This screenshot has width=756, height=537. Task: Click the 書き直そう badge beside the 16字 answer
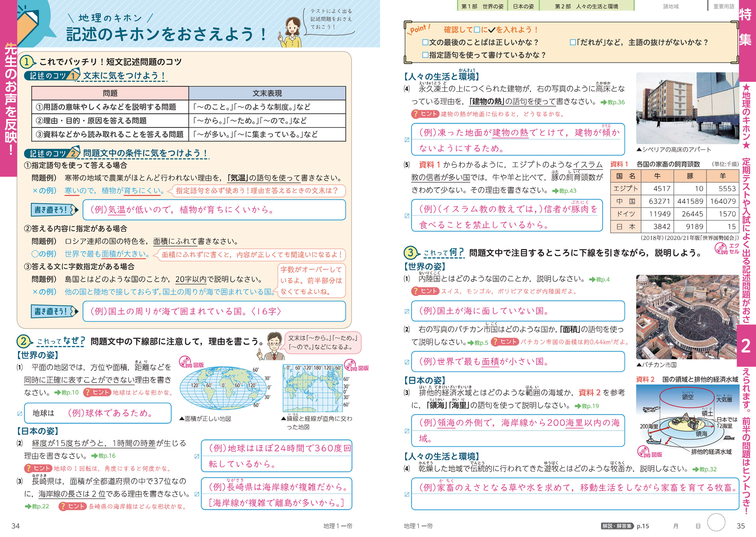point(55,311)
